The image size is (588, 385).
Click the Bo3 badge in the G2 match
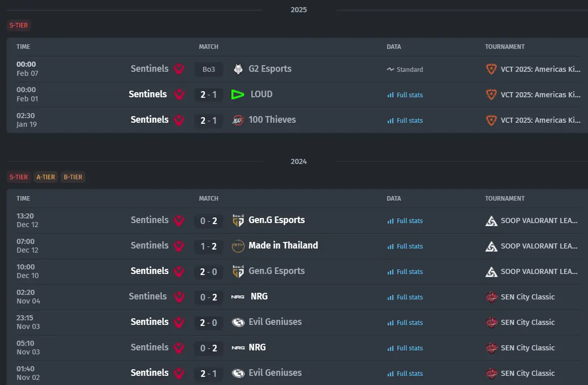(209, 69)
